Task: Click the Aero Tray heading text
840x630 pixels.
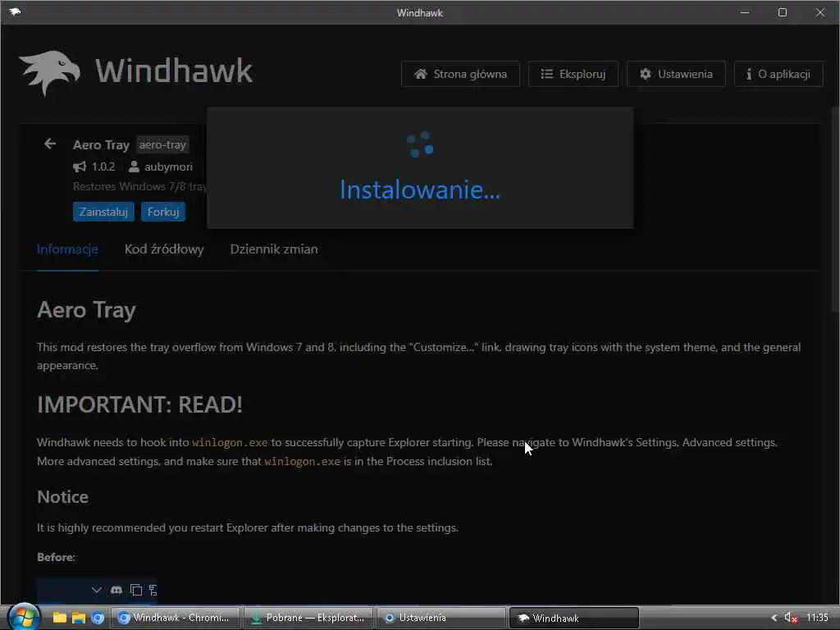Action: point(86,309)
